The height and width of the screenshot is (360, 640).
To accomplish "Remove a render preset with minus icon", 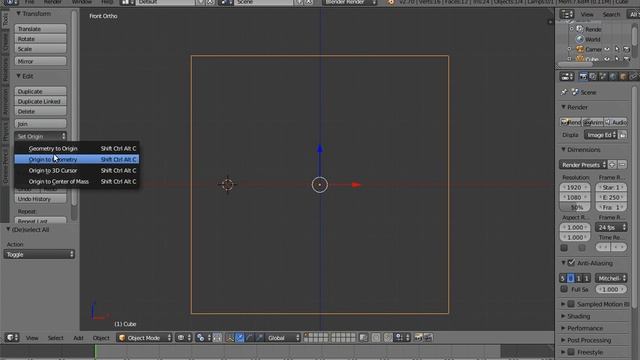I will (622, 164).
